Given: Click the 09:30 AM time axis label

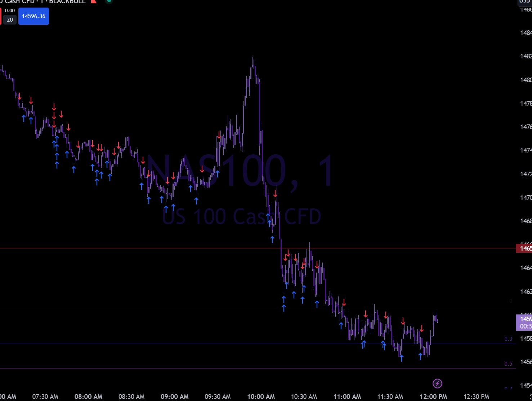Looking at the screenshot, I should (218, 397).
